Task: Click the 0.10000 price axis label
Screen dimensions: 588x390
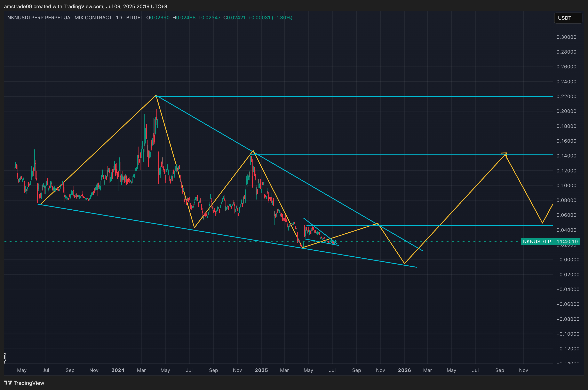Action: click(566, 185)
